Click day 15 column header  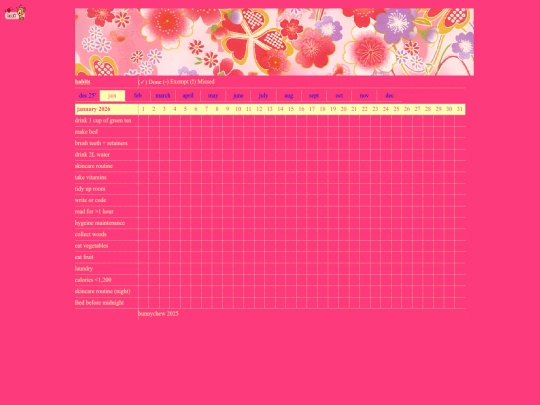click(291, 109)
